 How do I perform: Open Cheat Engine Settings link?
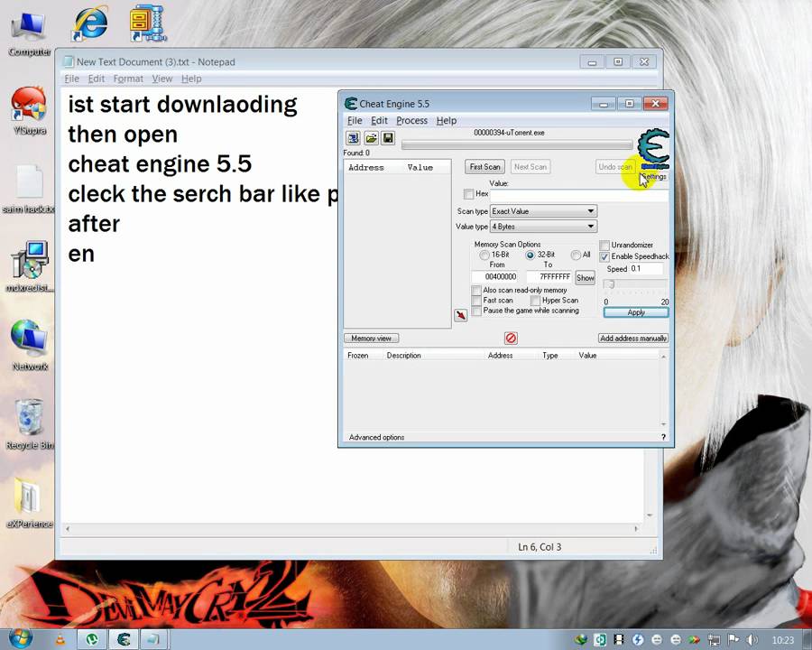pyautogui.click(x=654, y=176)
